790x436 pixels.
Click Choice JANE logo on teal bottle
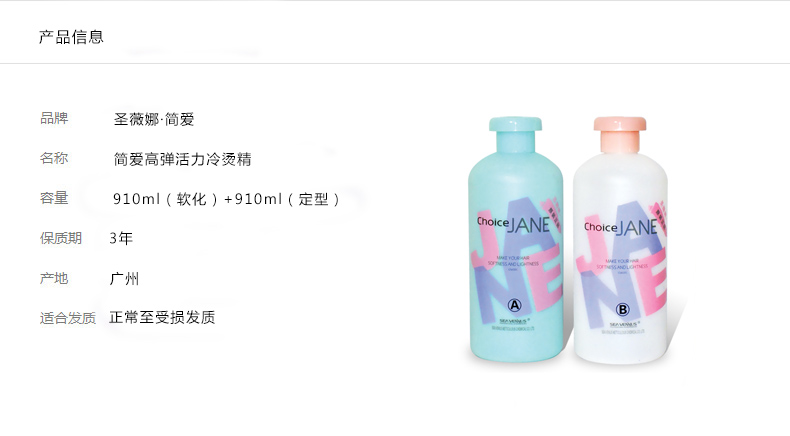point(513,224)
